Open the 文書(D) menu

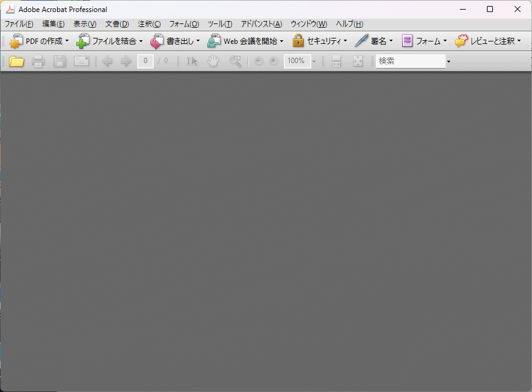point(117,24)
